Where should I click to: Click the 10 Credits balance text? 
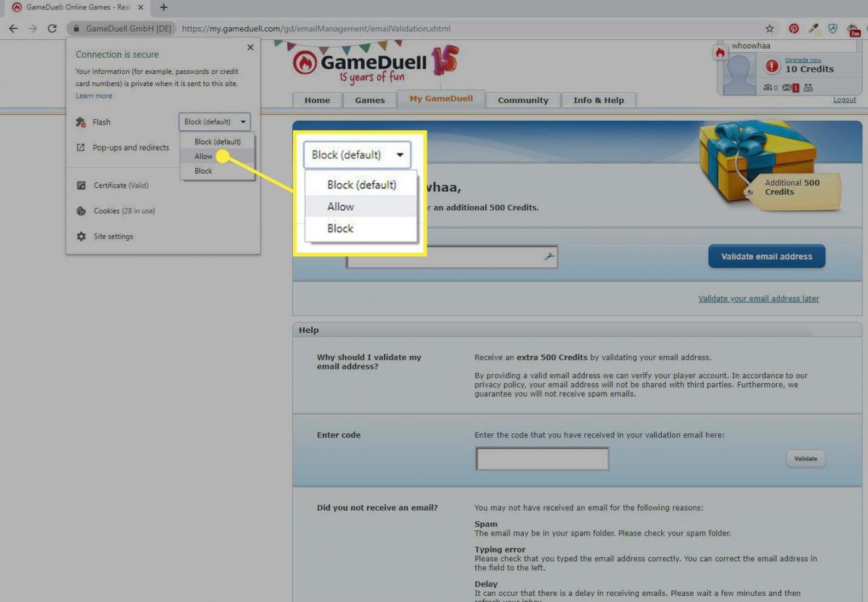[x=810, y=69]
